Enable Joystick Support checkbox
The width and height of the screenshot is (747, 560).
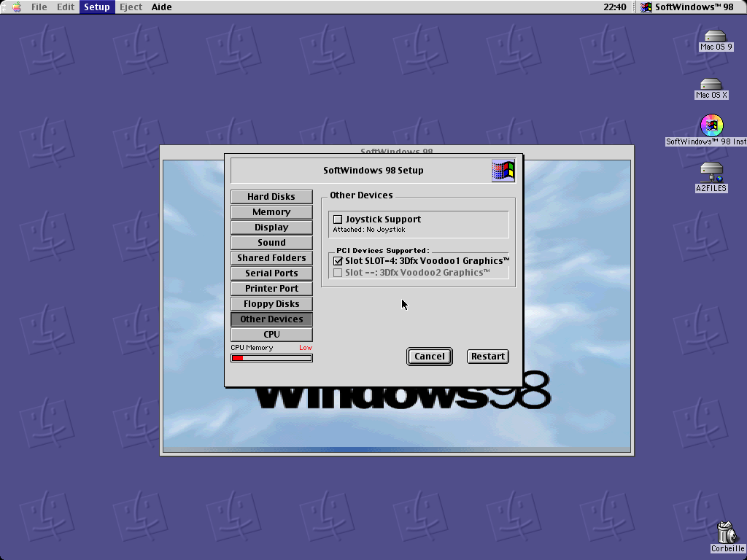[338, 219]
